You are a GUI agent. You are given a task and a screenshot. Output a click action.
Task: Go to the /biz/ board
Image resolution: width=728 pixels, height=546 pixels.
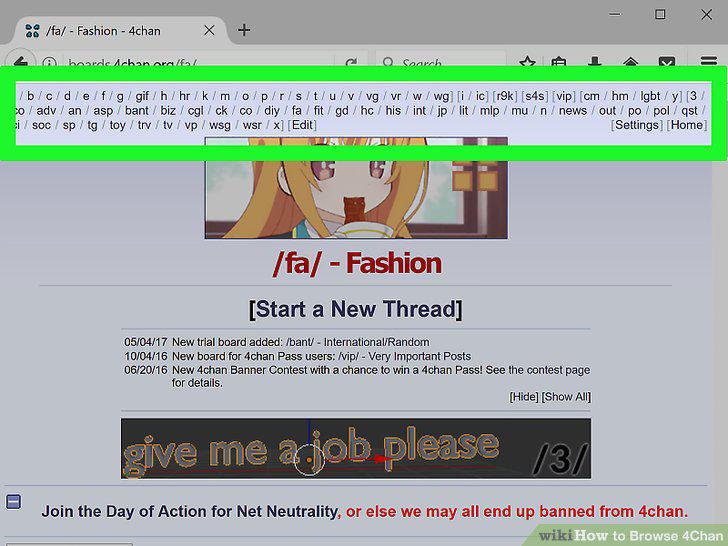(168, 110)
